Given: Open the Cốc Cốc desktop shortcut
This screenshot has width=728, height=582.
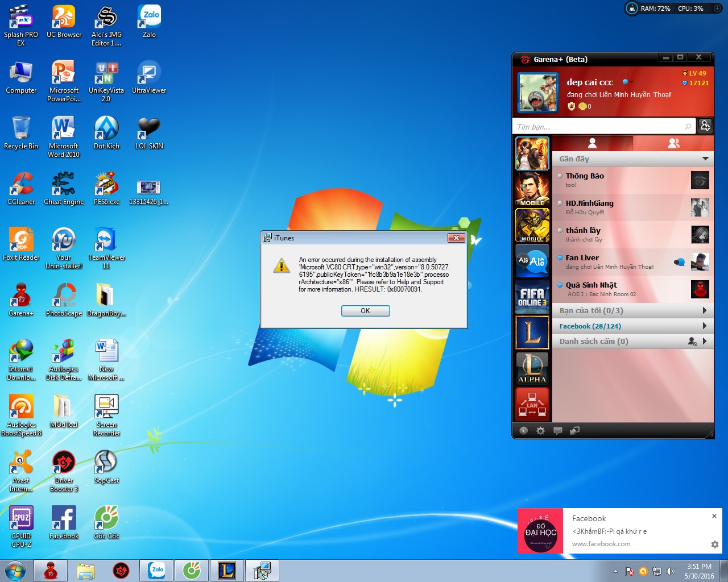Looking at the screenshot, I should (x=106, y=523).
